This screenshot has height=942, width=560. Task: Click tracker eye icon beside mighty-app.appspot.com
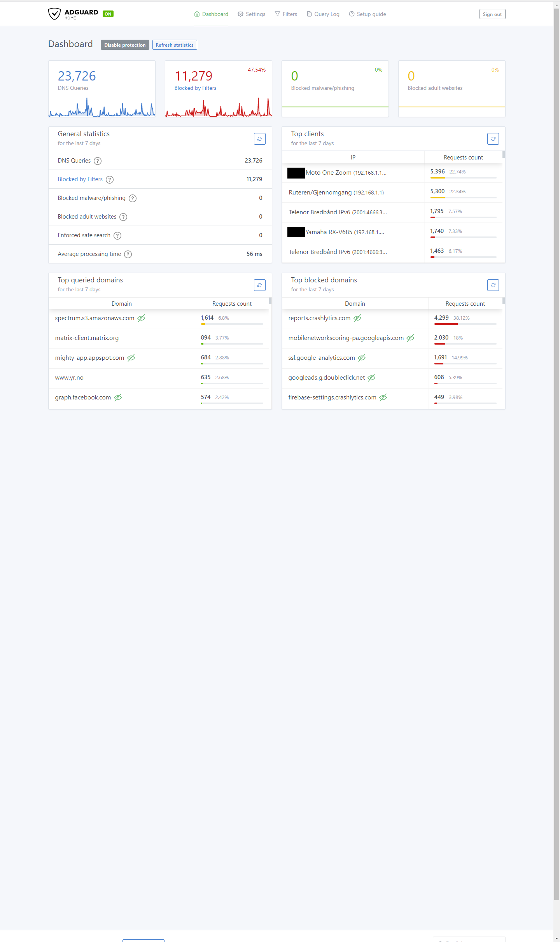pyautogui.click(x=131, y=358)
